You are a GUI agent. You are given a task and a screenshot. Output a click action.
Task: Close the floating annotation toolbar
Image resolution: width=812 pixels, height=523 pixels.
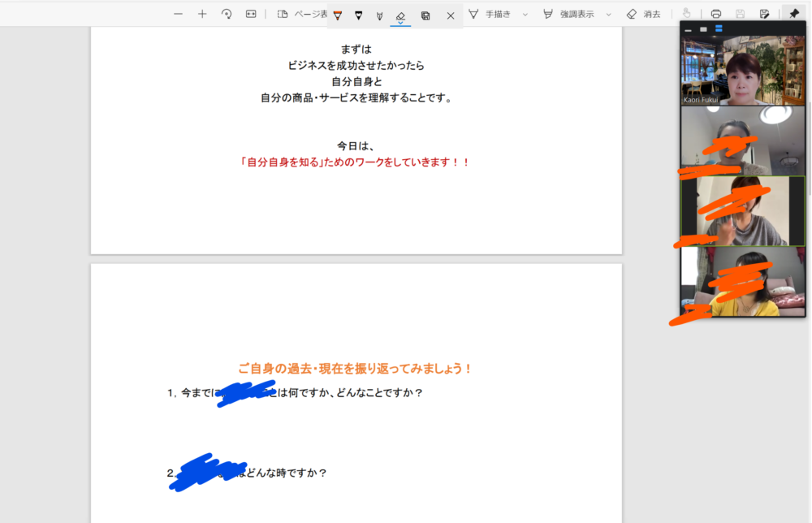(x=451, y=15)
